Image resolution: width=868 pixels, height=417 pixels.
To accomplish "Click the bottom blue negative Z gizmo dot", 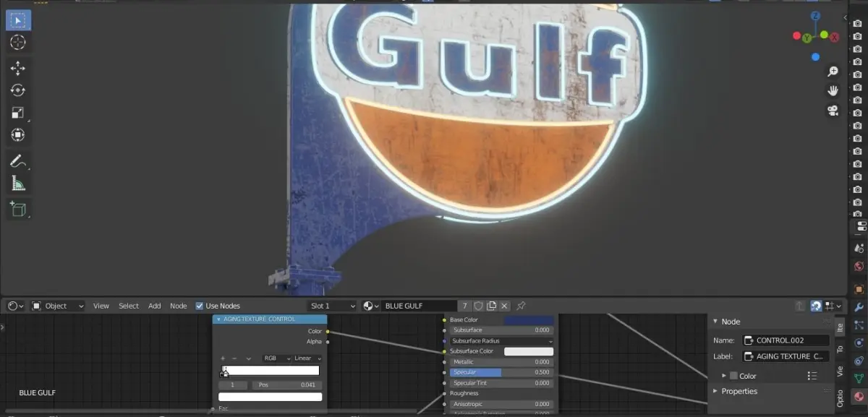I will click(x=815, y=57).
